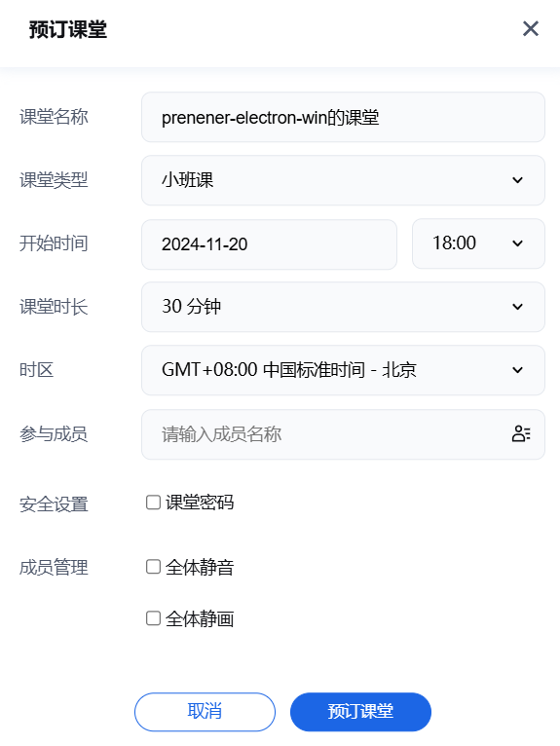Open the member list icon in participants field
560x746 pixels.
521,433
